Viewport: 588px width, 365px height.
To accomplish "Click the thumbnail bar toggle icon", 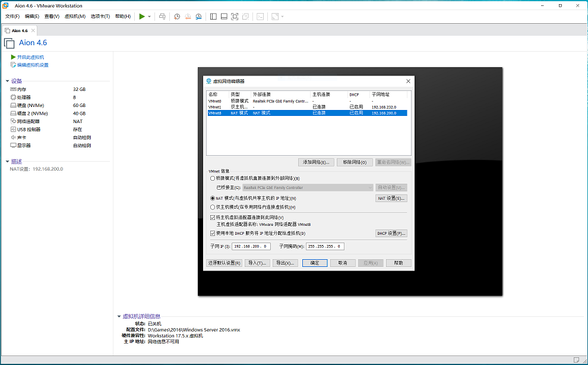I will tap(224, 17).
